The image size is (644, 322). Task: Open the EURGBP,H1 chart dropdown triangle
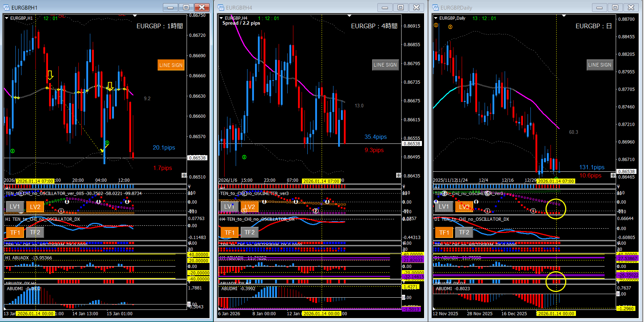point(6,18)
